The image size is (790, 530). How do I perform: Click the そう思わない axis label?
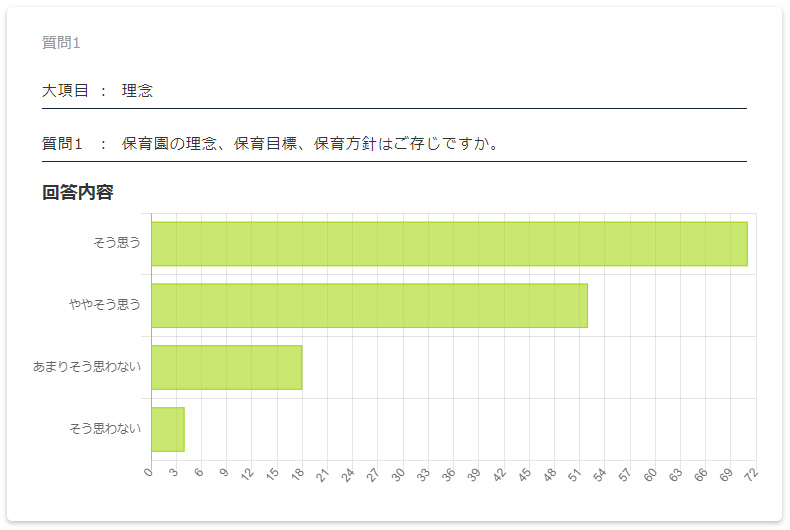pos(105,429)
